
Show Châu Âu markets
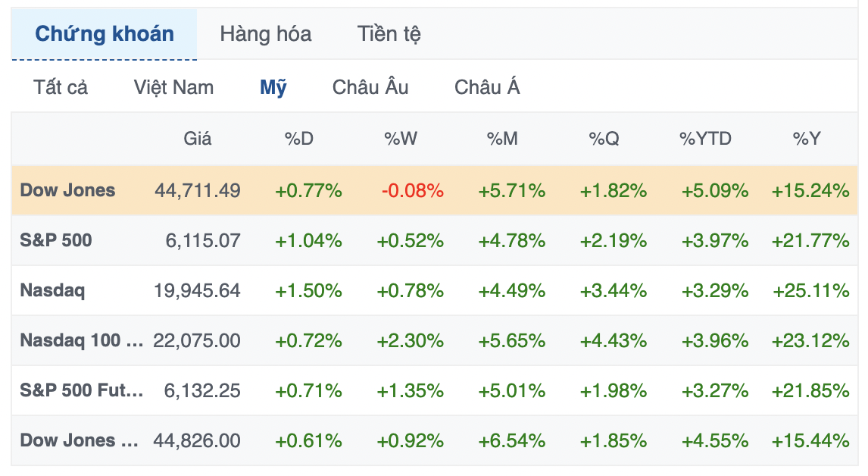point(370,87)
